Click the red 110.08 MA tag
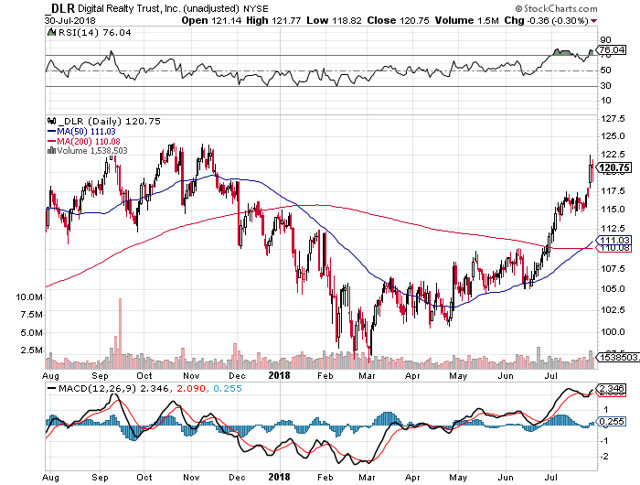This screenshot has height=485, width=640. point(614,248)
